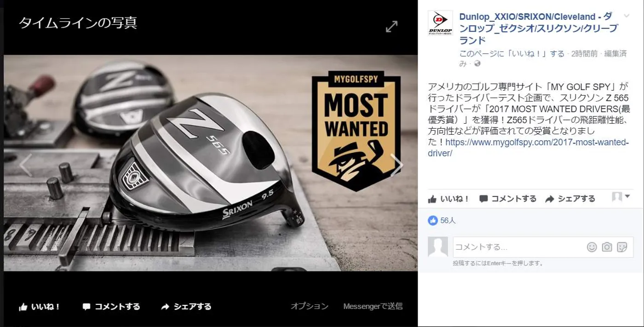Click the globe public audience icon
Image resolution: width=644 pixels, height=327 pixels.
477,63
